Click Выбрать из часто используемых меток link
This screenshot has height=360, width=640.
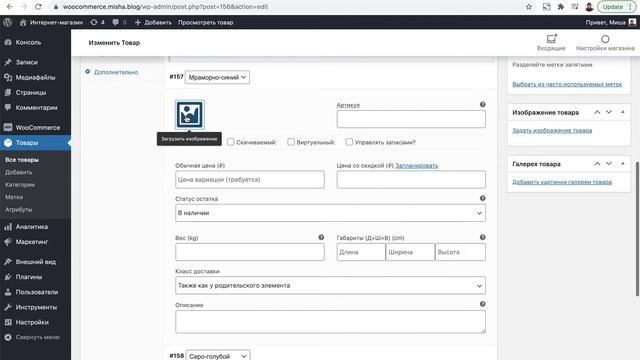pos(567,84)
